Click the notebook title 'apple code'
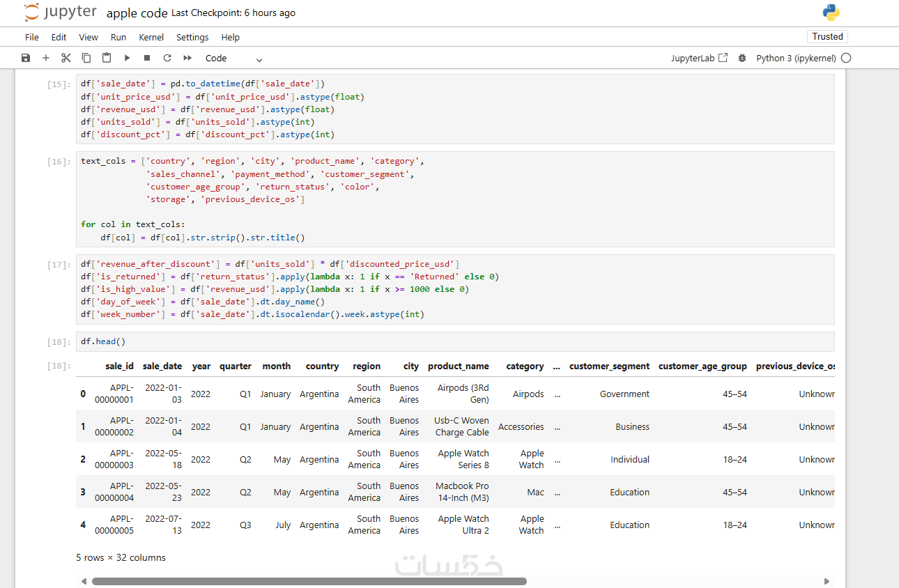The image size is (899, 588). [137, 13]
